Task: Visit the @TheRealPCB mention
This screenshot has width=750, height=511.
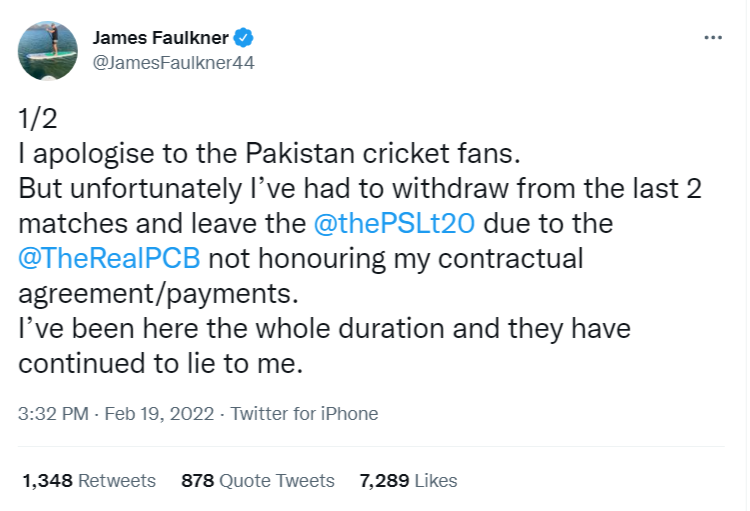Action: (x=109, y=259)
